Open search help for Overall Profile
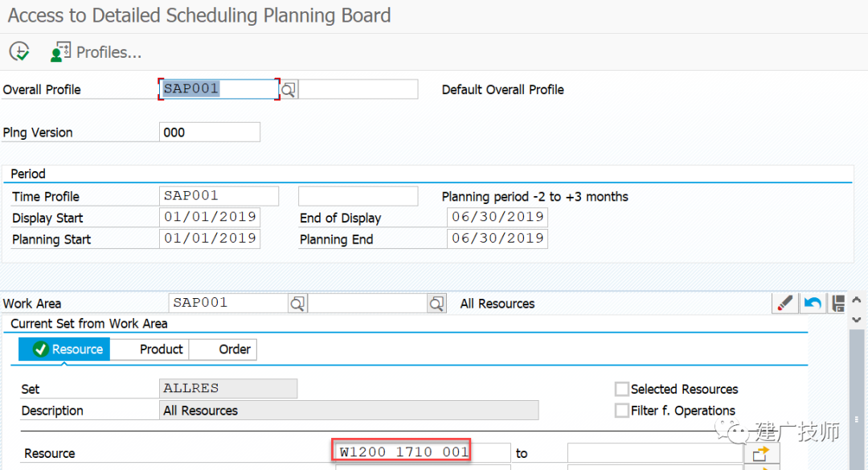The height and width of the screenshot is (470, 868). tap(289, 90)
